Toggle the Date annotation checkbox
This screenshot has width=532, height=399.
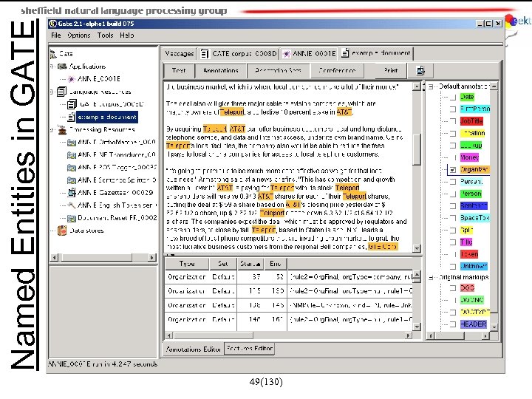[x=453, y=98]
